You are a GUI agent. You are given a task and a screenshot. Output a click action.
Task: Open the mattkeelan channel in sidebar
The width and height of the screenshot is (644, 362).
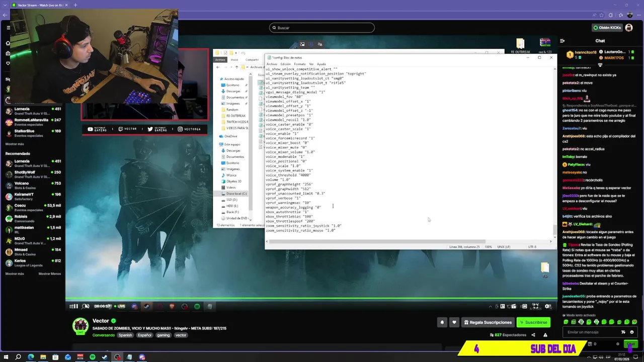click(33, 229)
